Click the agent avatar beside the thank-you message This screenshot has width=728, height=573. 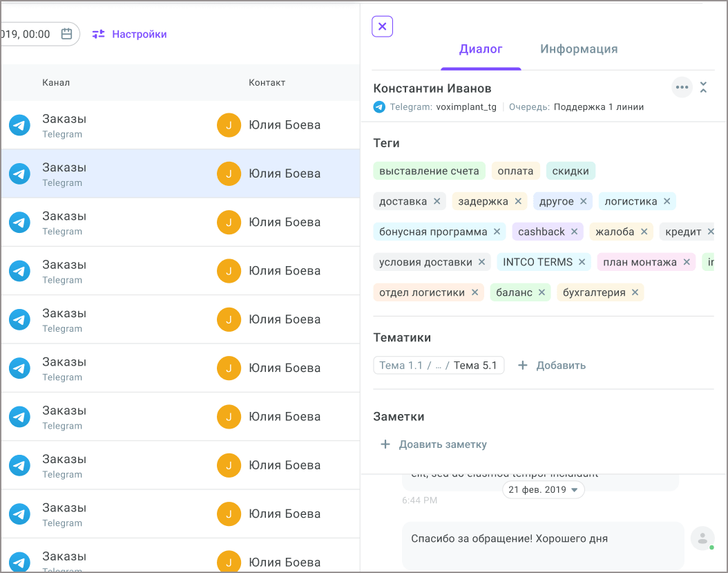[x=702, y=538]
